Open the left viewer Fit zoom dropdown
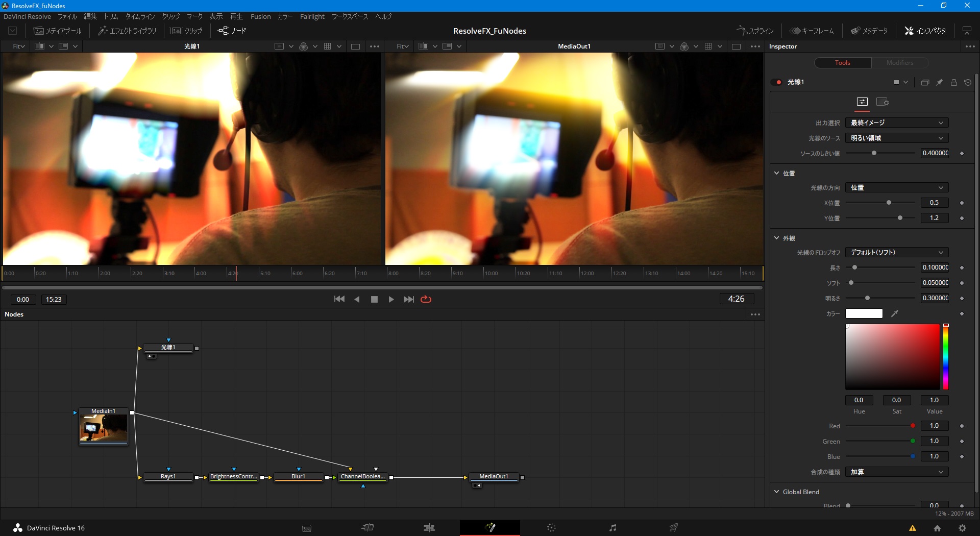Viewport: 980px width, 536px height. tap(19, 46)
